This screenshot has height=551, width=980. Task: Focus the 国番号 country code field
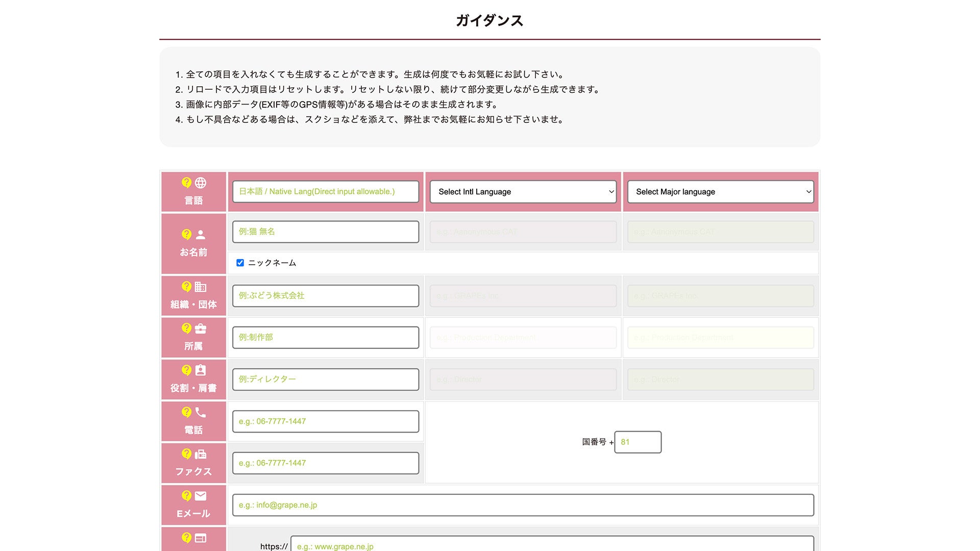pos(638,442)
